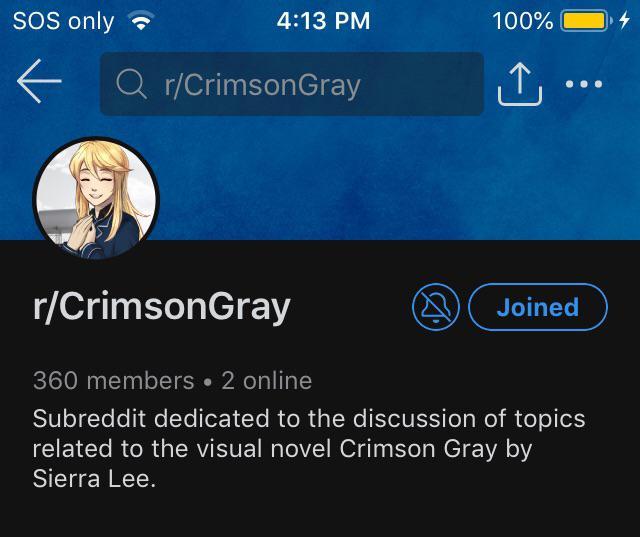Tap the magnifying glass search icon
The width and height of the screenshot is (640, 537).
131,84
